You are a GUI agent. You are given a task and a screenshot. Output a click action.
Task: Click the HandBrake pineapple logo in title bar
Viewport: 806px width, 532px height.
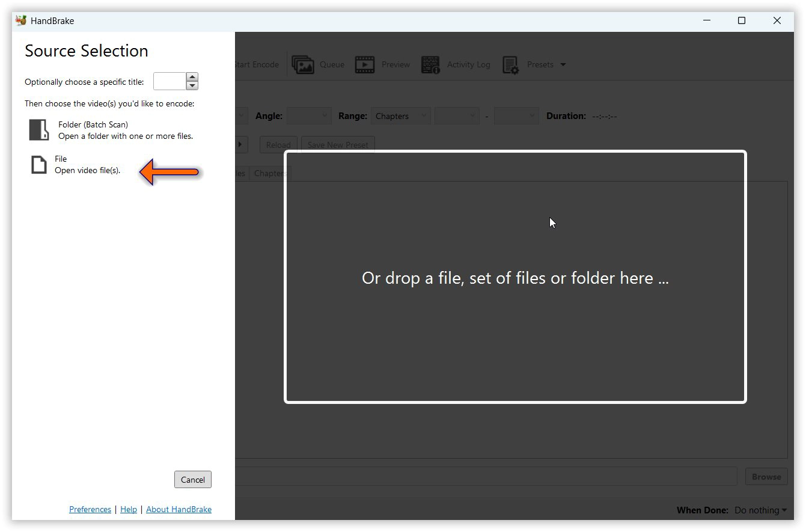pos(21,20)
